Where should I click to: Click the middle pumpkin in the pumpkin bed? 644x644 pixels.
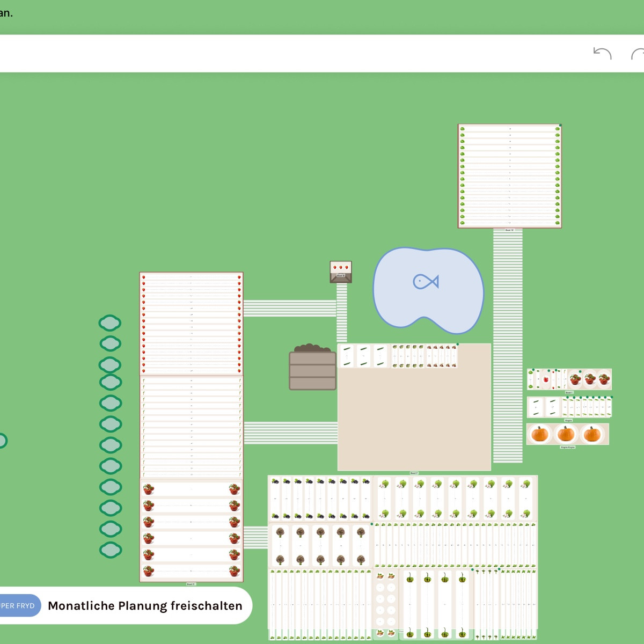[566, 434]
